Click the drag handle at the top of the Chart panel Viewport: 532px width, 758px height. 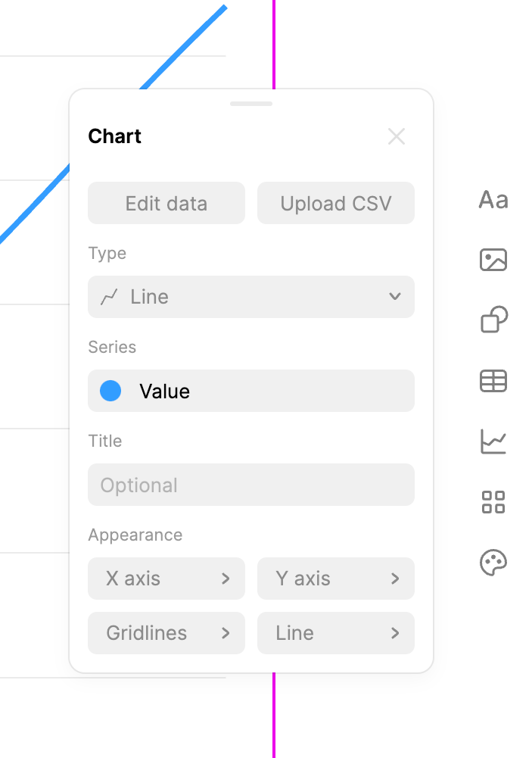click(x=250, y=103)
